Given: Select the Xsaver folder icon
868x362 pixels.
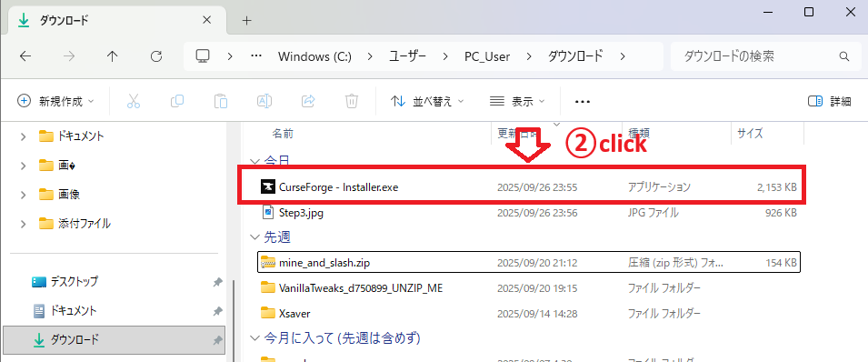Looking at the screenshot, I should coord(267,313).
